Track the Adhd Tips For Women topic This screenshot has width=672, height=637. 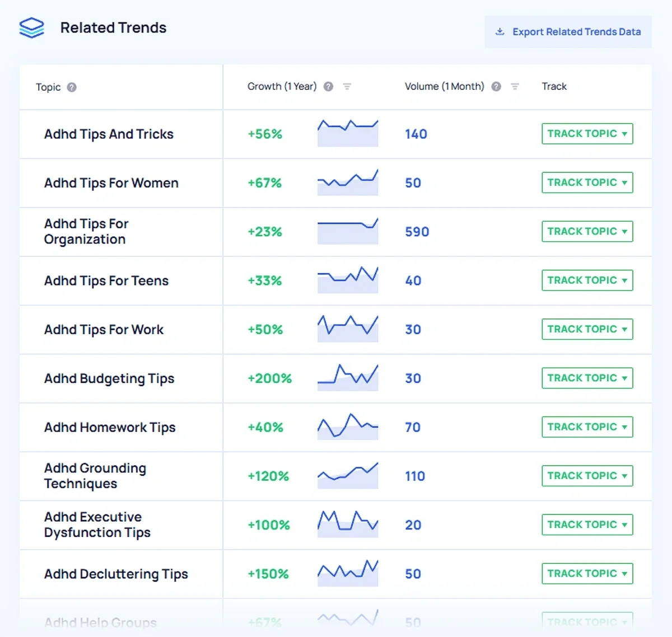tap(587, 182)
